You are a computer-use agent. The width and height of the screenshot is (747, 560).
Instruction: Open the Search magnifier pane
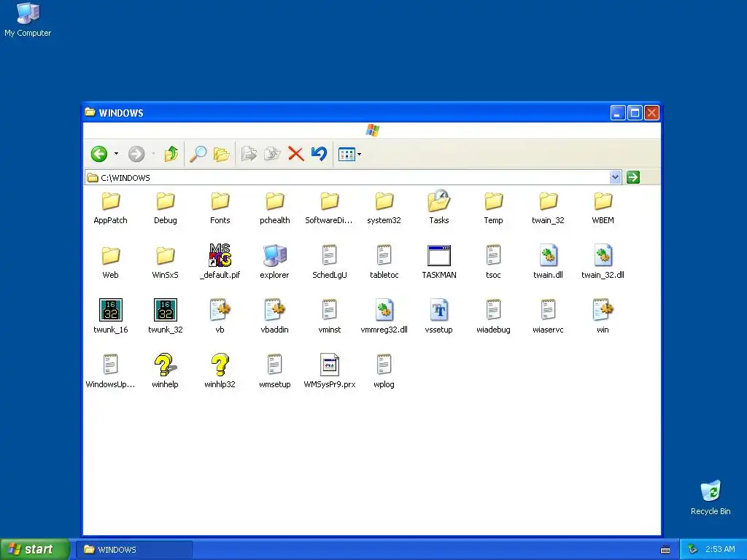click(198, 154)
